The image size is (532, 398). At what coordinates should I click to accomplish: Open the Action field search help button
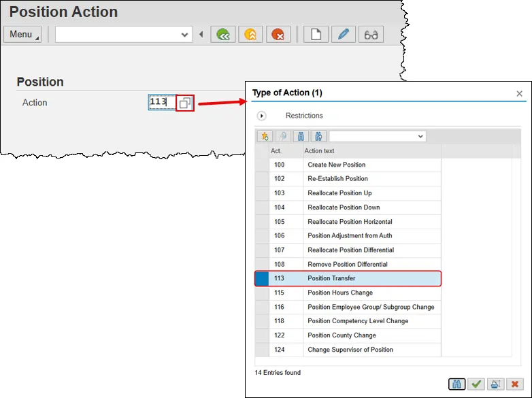pyautogui.click(x=185, y=103)
